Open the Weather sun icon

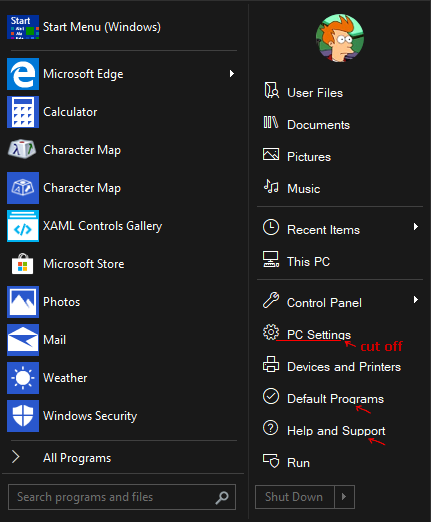pos(23,378)
